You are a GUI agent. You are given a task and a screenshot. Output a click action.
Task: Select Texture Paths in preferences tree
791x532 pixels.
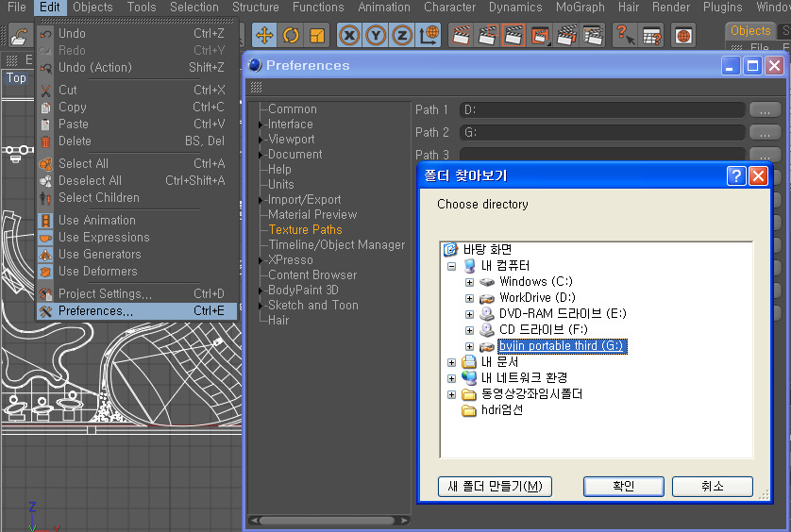pyautogui.click(x=305, y=230)
